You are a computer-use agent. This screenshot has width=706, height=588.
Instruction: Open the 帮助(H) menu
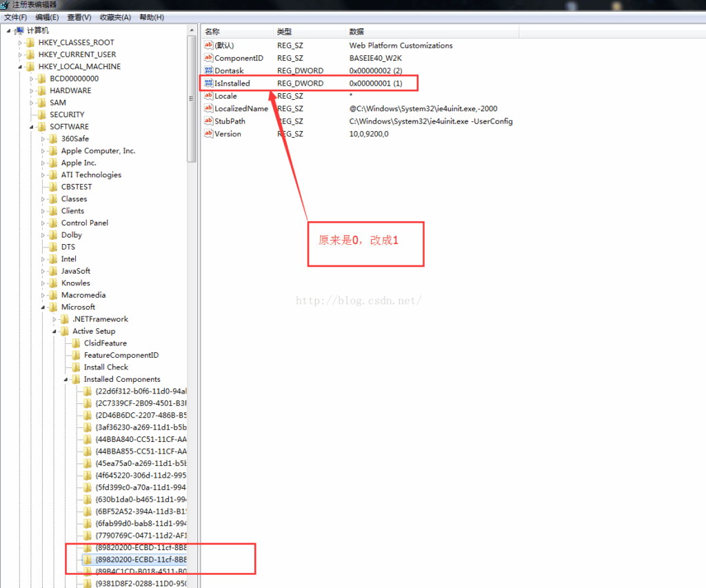click(x=152, y=17)
